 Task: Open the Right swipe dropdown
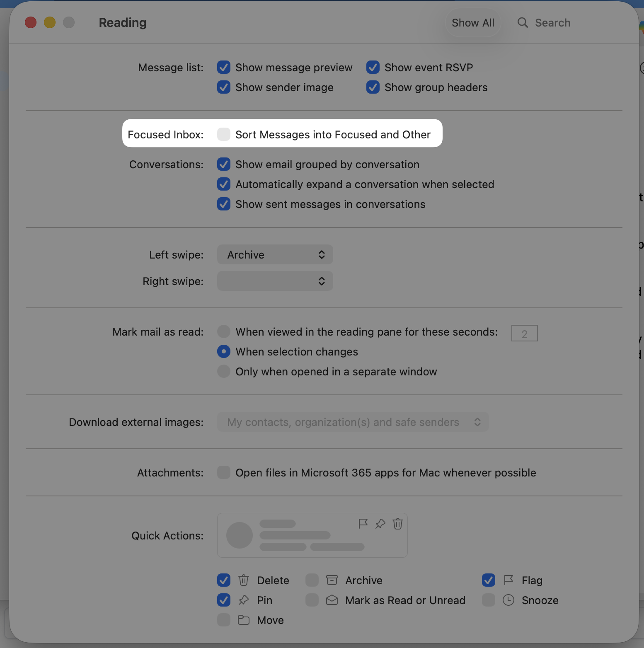click(x=275, y=281)
